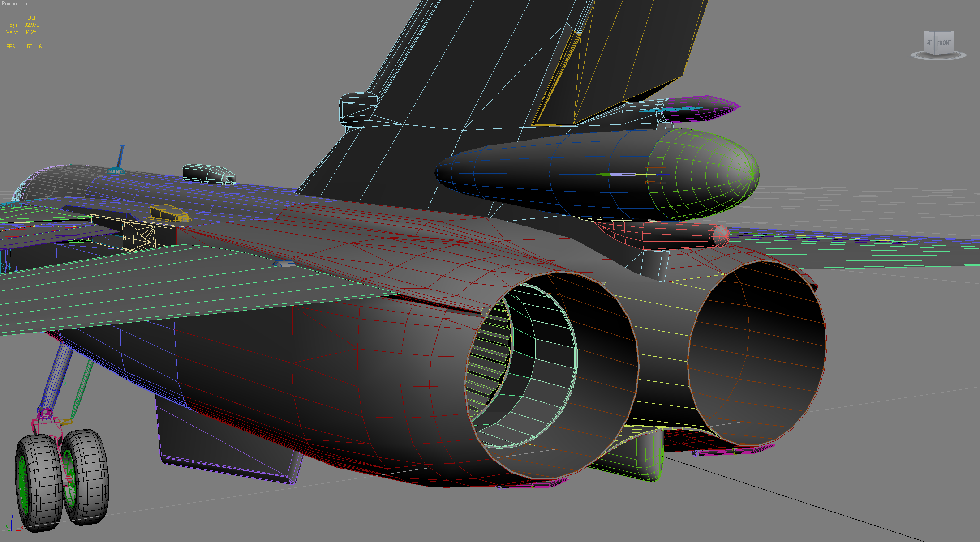The width and height of the screenshot is (980, 542).
Task: Select the green wireframe tail cone of the pod
Action: pos(703,174)
